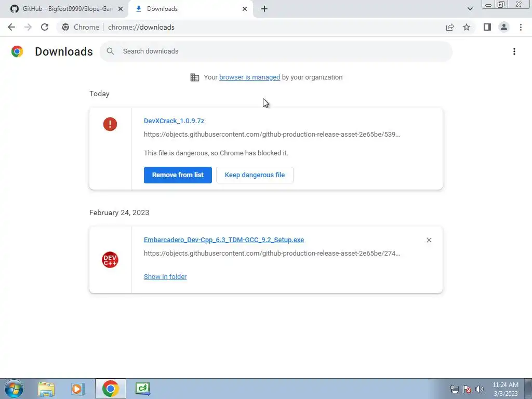Click the dangerous file blocked message

pos(216,153)
